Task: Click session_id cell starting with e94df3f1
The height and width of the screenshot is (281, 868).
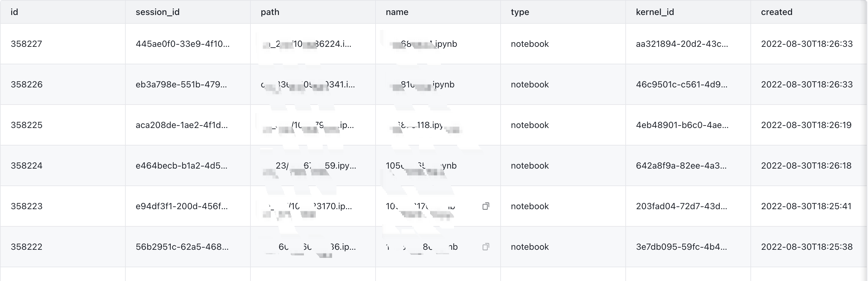Action: pos(182,206)
